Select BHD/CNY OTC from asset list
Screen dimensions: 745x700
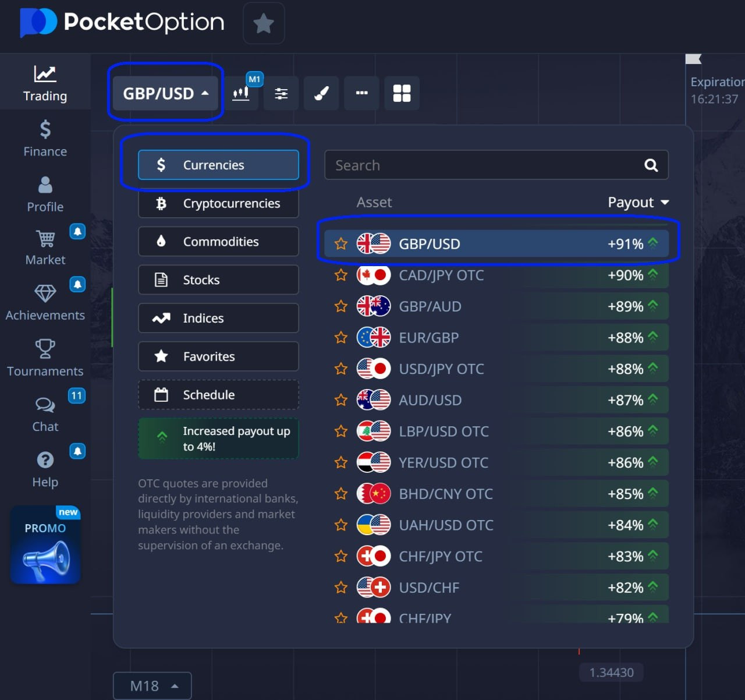click(496, 494)
